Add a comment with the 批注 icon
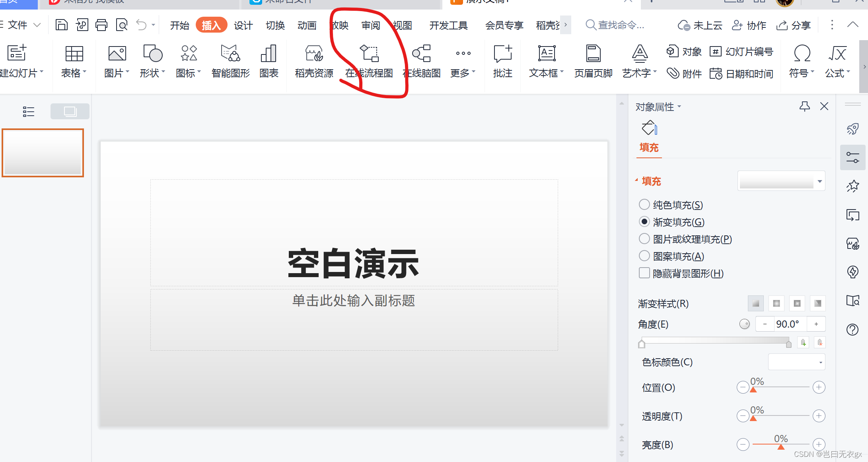This screenshot has width=868, height=462. [x=502, y=54]
